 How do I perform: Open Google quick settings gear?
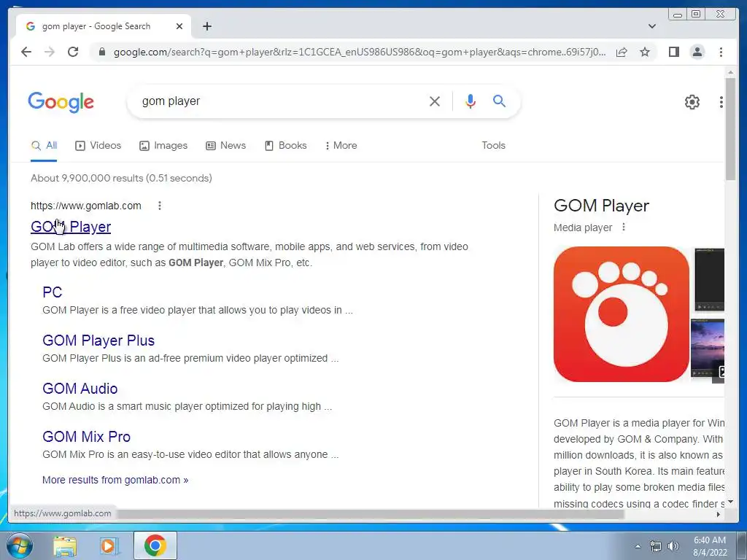pos(692,102)
